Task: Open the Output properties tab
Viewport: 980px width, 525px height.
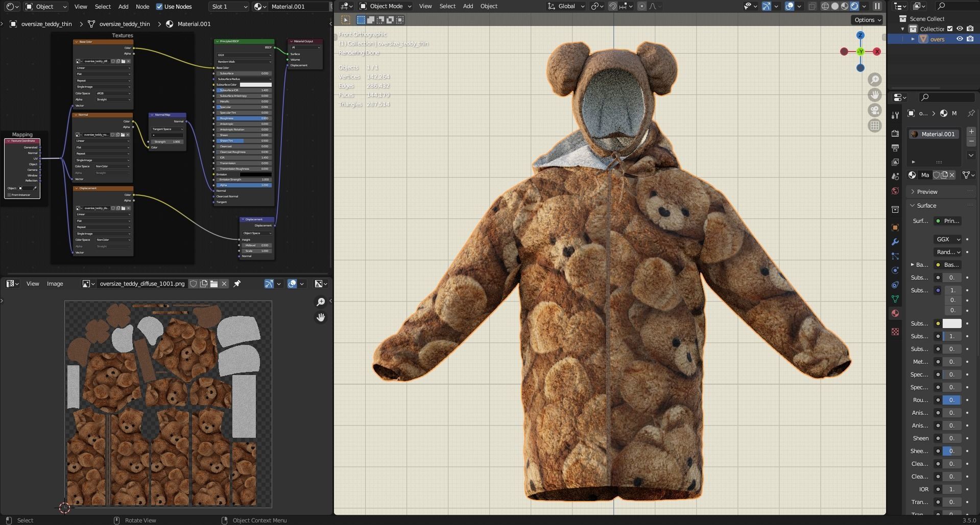Action: pos(895,148)
